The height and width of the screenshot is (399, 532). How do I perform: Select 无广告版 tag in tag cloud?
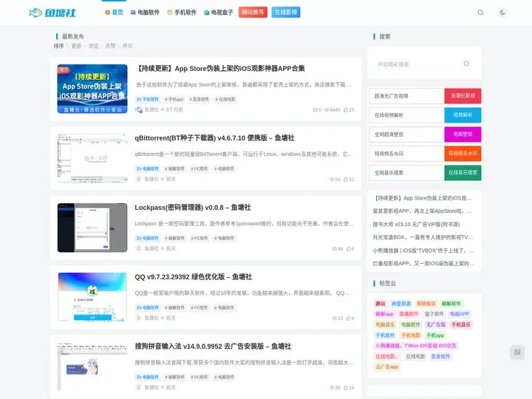tap(436, 324)
